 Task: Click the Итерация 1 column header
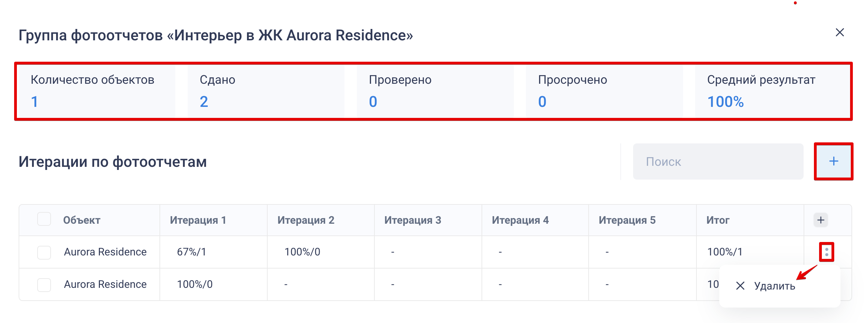point(198,220)
